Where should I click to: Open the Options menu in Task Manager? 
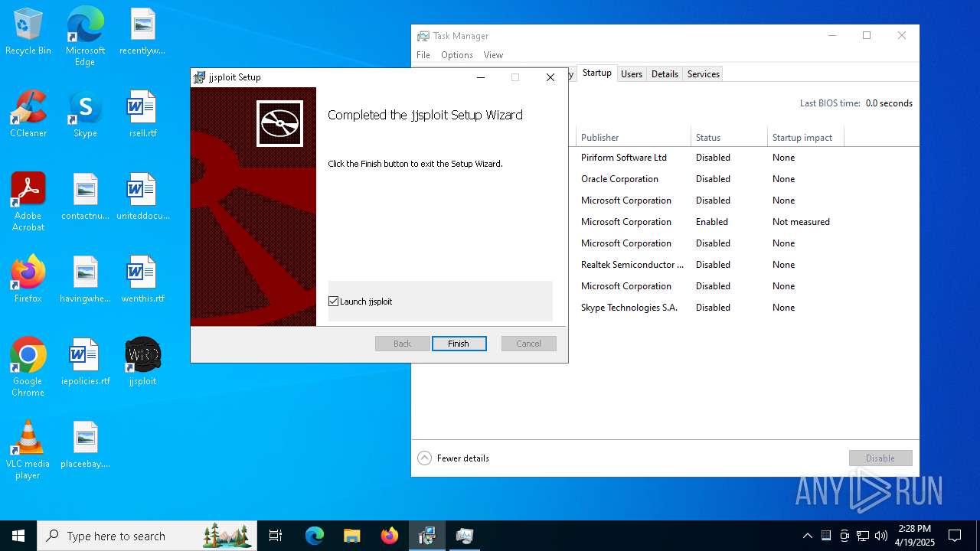(x=457, y=55)
